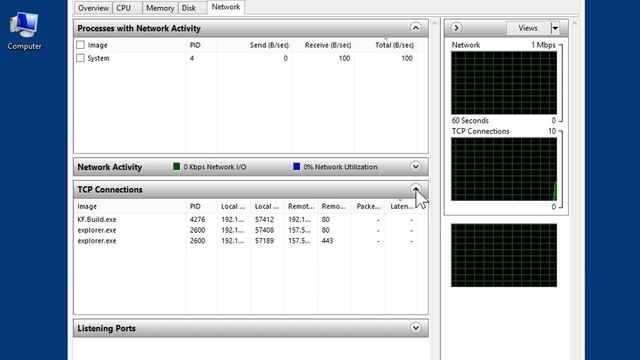Image resolution: width=640 pixels, height=360 pixels.
Task: Open the Views dropdown arrow
Action: click(x=555, y=28)
